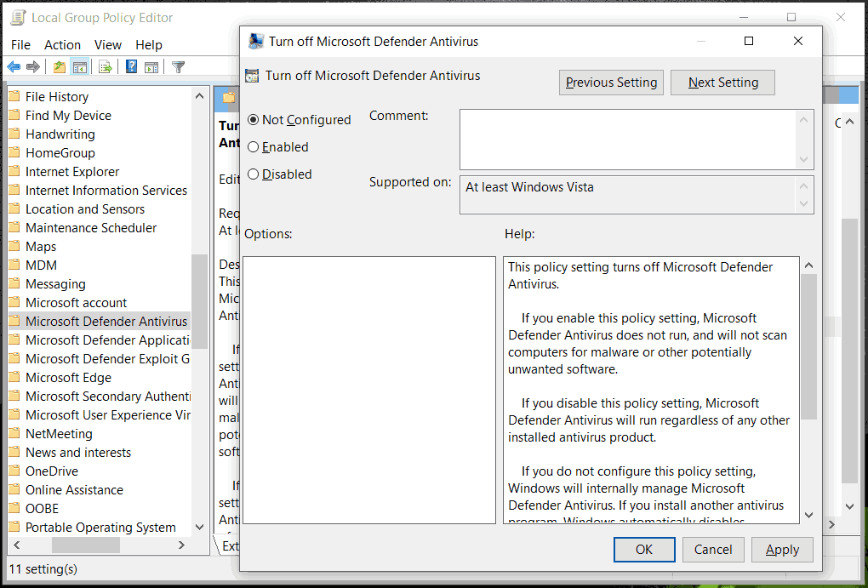Click the Next Setting button
868x588 pixels.
click(722, 83)
